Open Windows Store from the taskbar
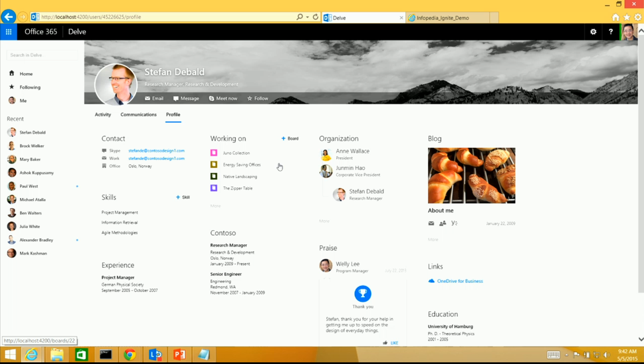This screenshot has width=644, height=364. [82, 354]
